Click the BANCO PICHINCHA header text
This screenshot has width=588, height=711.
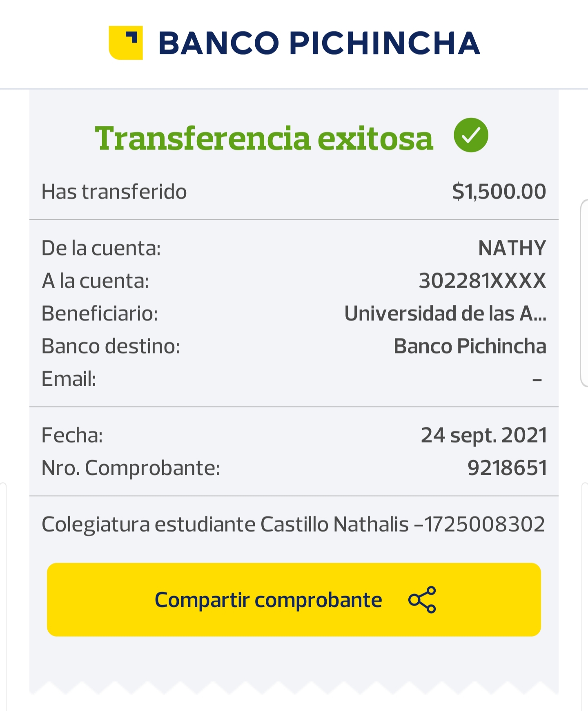click(x=319, y=43)
